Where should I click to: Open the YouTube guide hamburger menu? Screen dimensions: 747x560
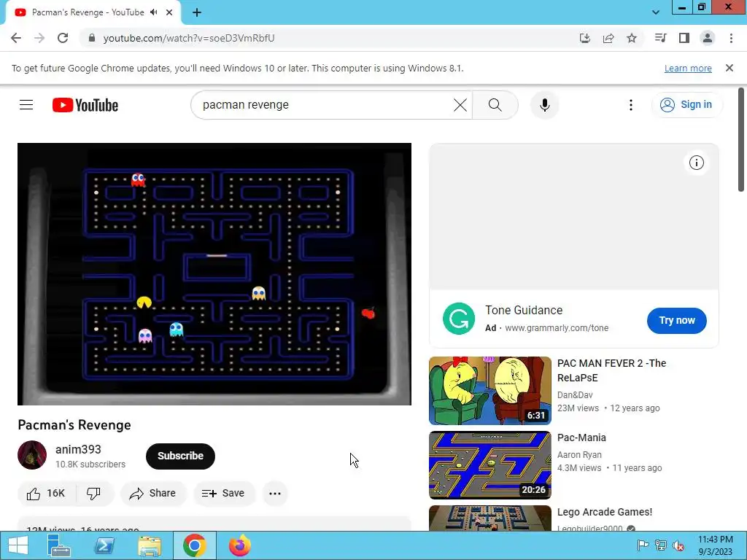[x=26, y=105]
